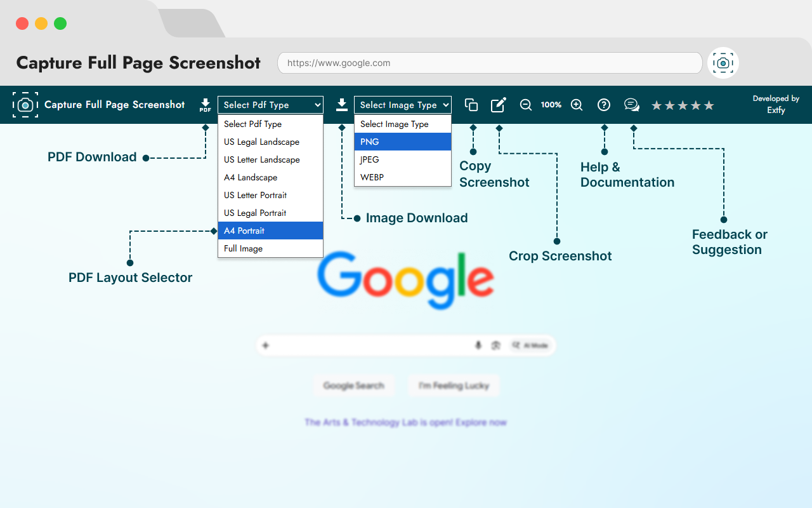This screenshot has width=812, height=508.
Task: Click the plus icon in Google search box
Action: point(266,345)
